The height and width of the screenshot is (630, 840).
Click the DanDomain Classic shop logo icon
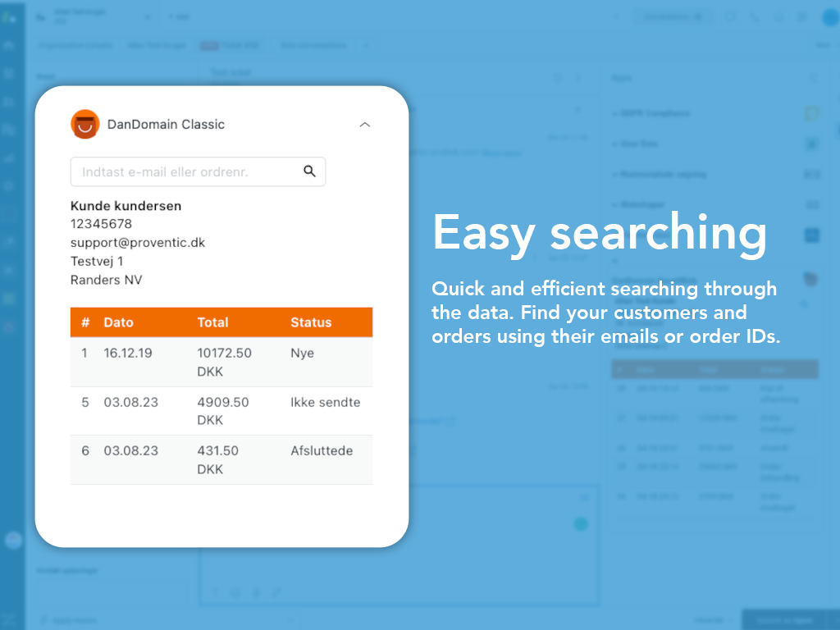pyautogui.click(x=84, y=125)
